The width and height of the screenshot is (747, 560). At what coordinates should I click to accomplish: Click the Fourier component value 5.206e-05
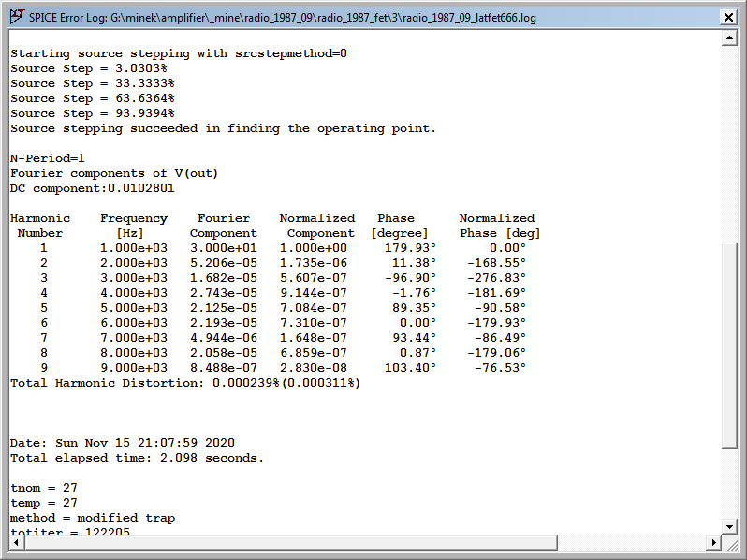224,263
